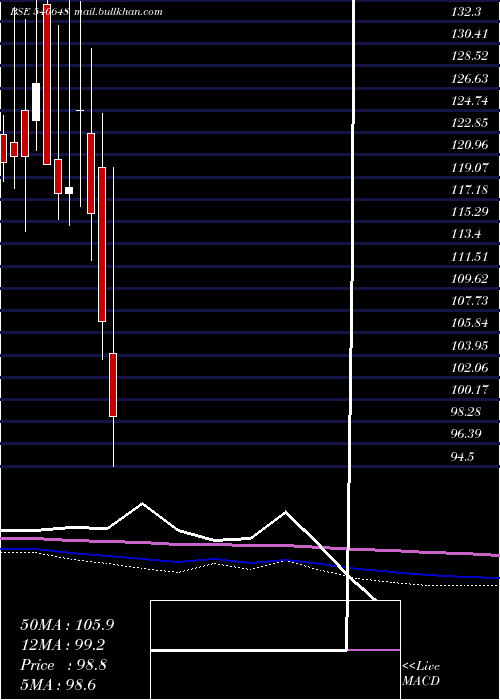Click the 107.73 price axis label
500x700 pixels.
pyautogui.click(x=470, y=301)
